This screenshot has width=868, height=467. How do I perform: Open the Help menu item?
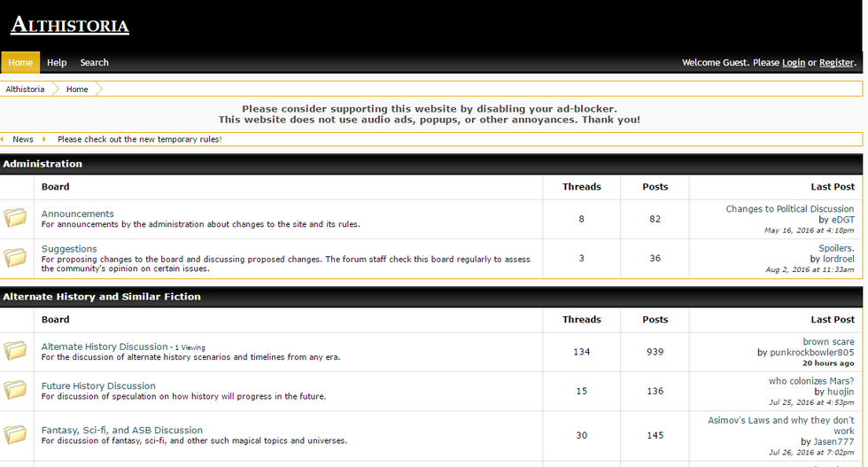57,63
